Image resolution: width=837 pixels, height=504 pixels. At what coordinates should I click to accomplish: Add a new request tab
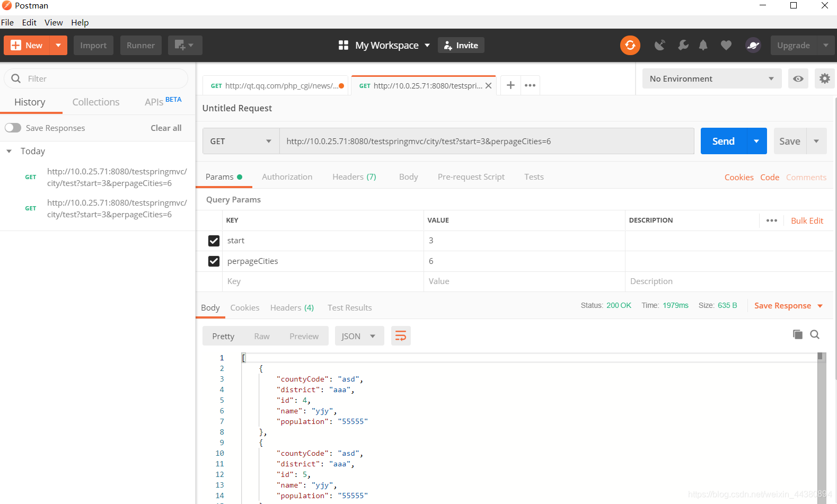point(510,85)
